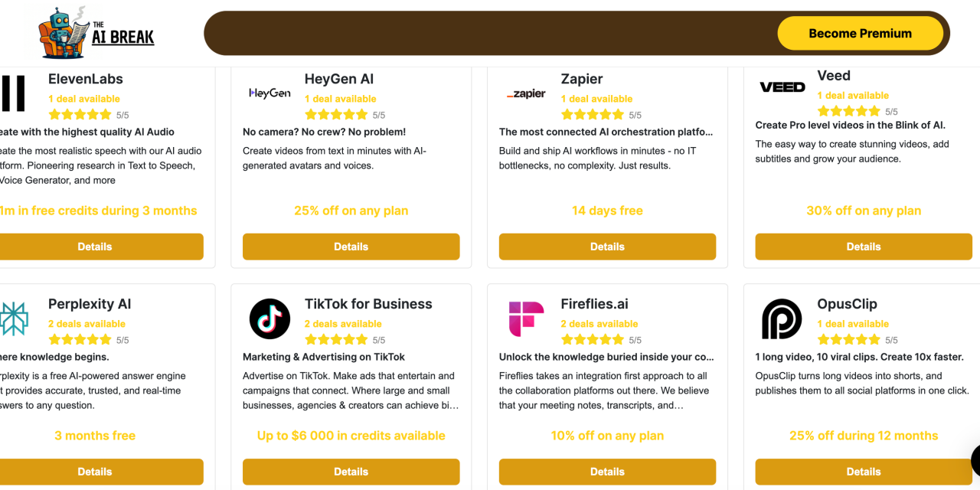The image size is (980, 490).
Task: Click the Perplexity AI logo icon
Action: [14, 318]
